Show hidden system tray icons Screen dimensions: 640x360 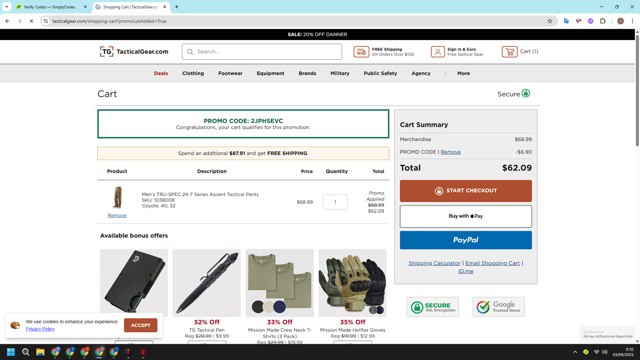[575, 352]
